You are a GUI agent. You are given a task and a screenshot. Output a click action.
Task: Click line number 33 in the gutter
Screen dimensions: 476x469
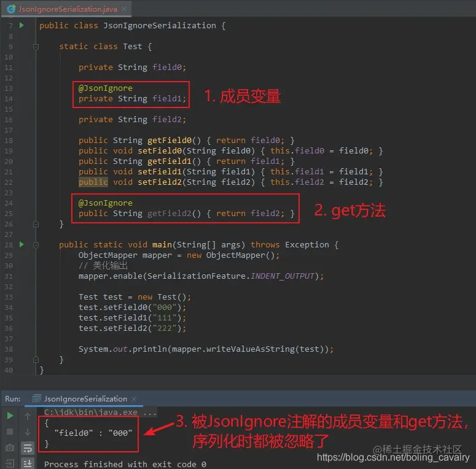point(9,297)
